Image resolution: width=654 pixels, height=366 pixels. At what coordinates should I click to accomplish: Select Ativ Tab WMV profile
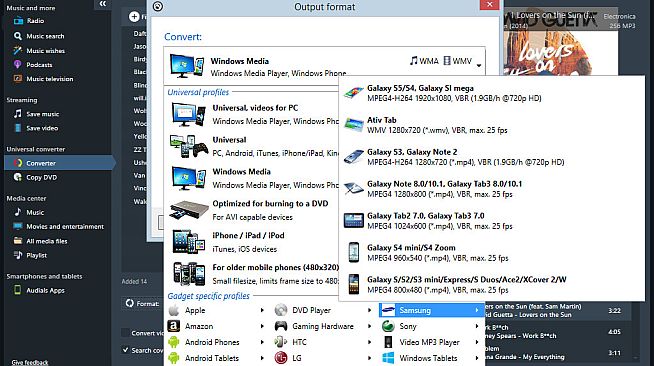[x=492, y=125]
